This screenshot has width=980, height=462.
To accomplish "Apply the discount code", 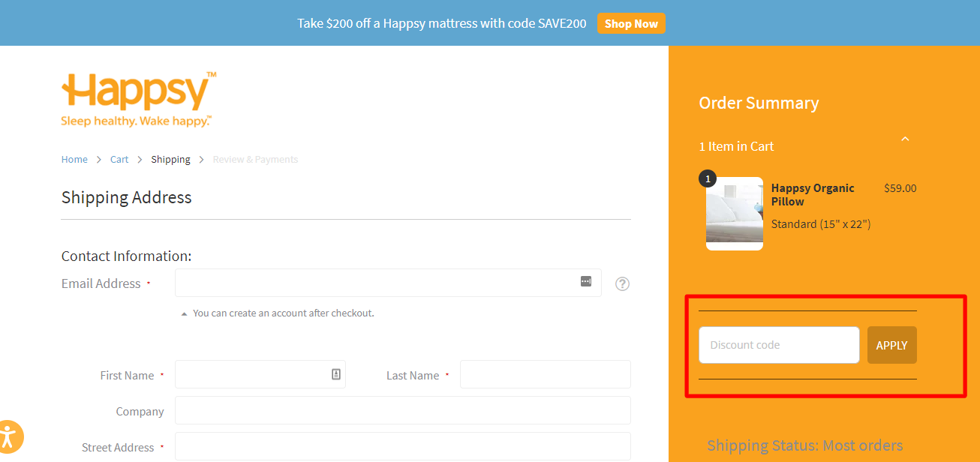I will tap(892, 345).
